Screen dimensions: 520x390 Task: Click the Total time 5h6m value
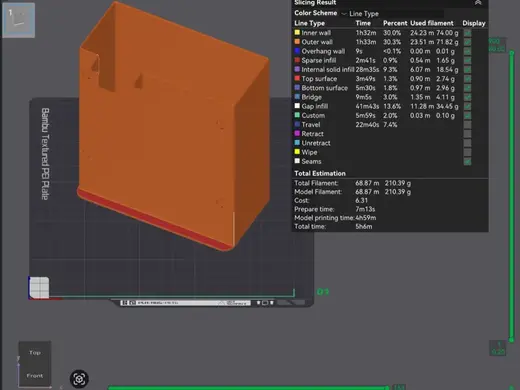click(x=364, y=227)
